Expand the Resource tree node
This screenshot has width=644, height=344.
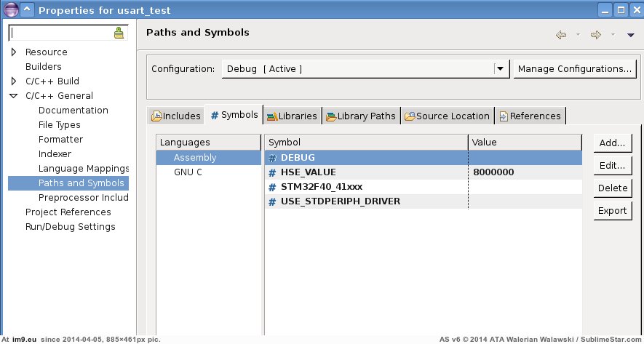(14, 52)
